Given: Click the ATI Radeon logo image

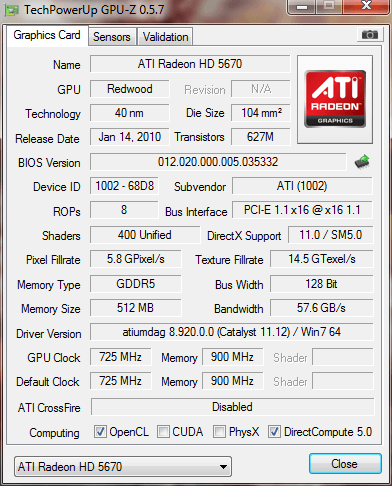Looking at the screenshot, I should pos(335,99).
